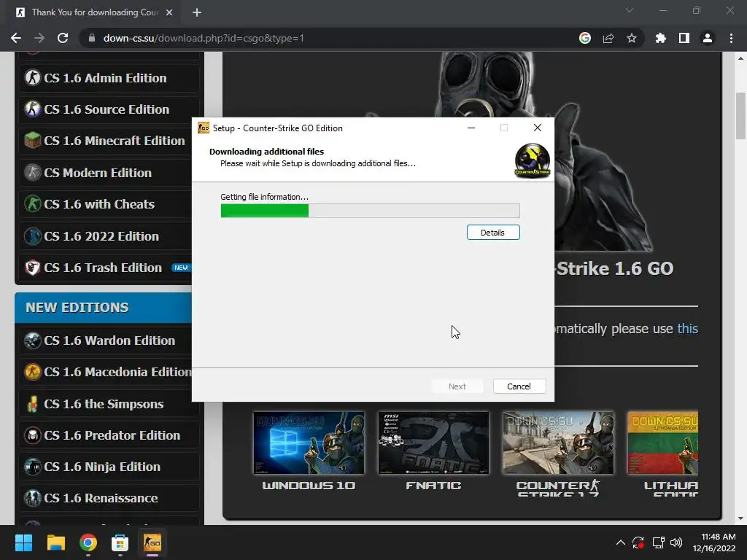Click the CS 1.6 Admin Edition icon

(x=32, y=77)
